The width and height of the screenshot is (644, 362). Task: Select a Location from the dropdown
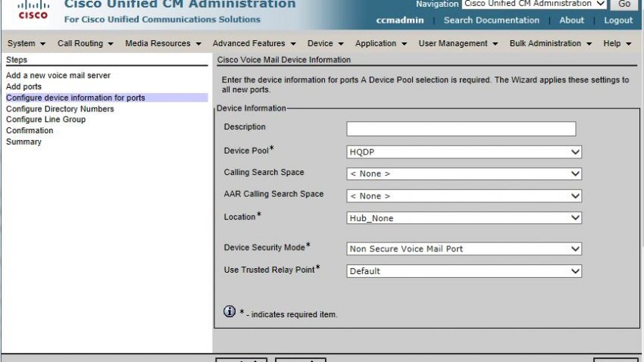tap(464, 218)
